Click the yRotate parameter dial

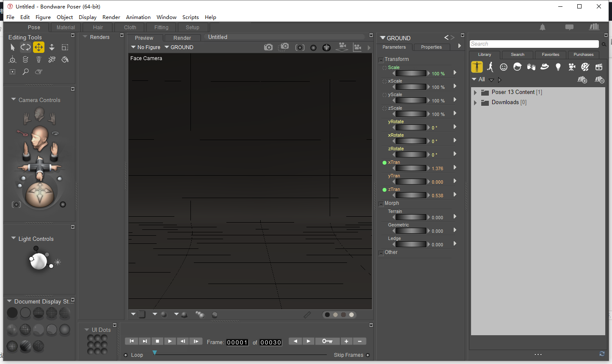click(411, 127)
